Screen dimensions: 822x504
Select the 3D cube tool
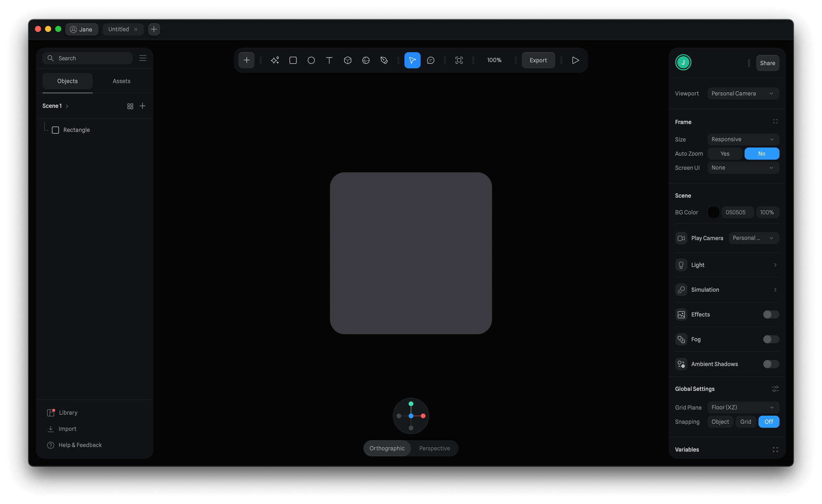coord(348,60)
